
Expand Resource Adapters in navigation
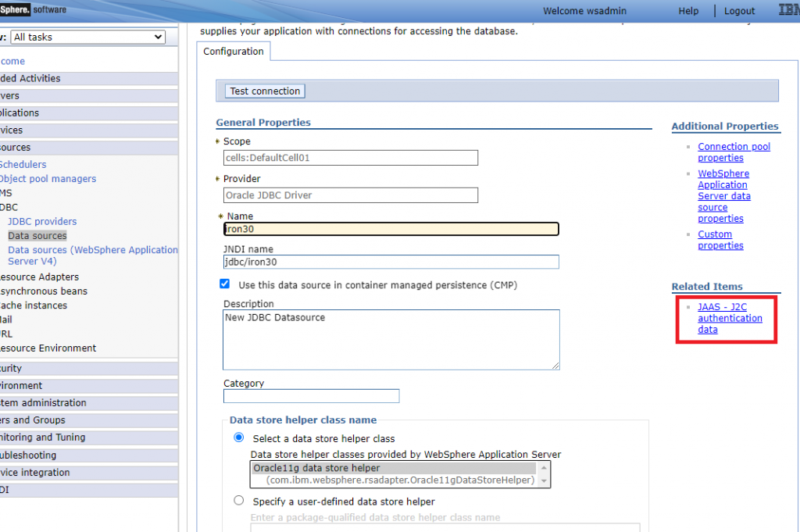click(x=39, y=277)
